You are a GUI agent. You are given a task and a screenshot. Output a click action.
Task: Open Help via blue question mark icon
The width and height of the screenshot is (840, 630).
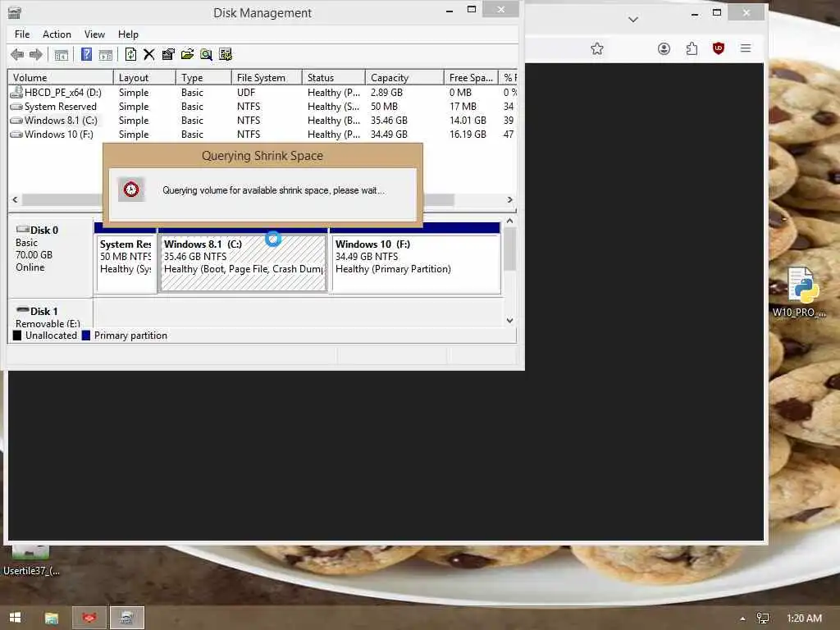[86, 54]
